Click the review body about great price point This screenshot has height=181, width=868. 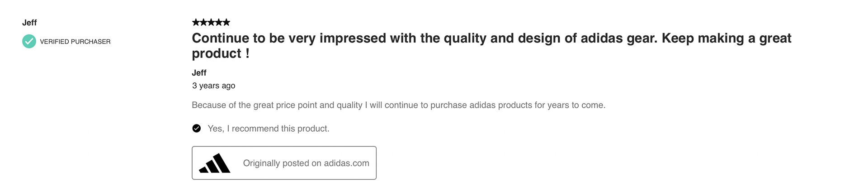pos(398,105)
